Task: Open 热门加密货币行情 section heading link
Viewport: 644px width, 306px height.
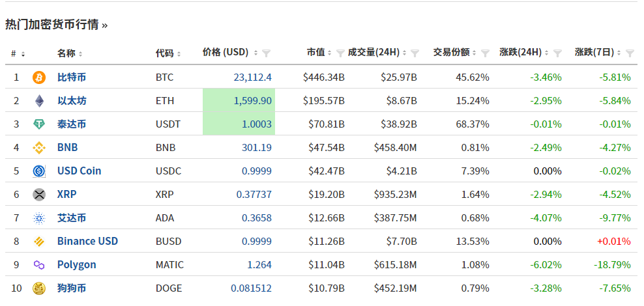Action: pyautogui.click(x=56, y=25)
